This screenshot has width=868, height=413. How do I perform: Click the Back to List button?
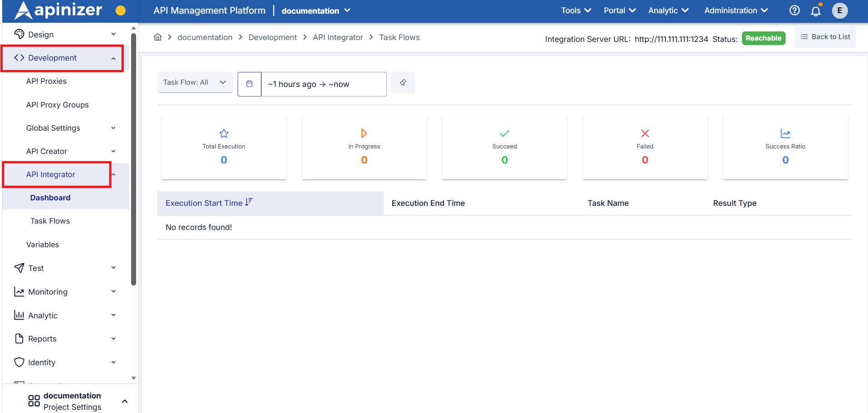point(825,37)
